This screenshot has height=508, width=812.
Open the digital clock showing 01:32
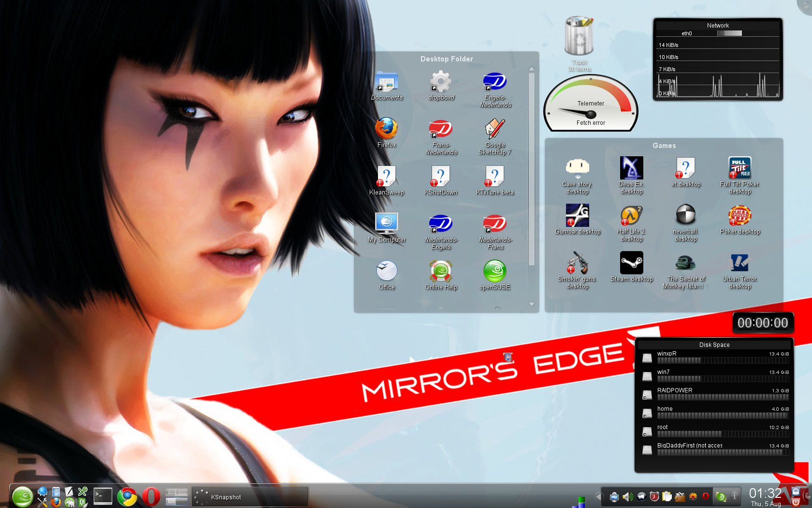766,497
